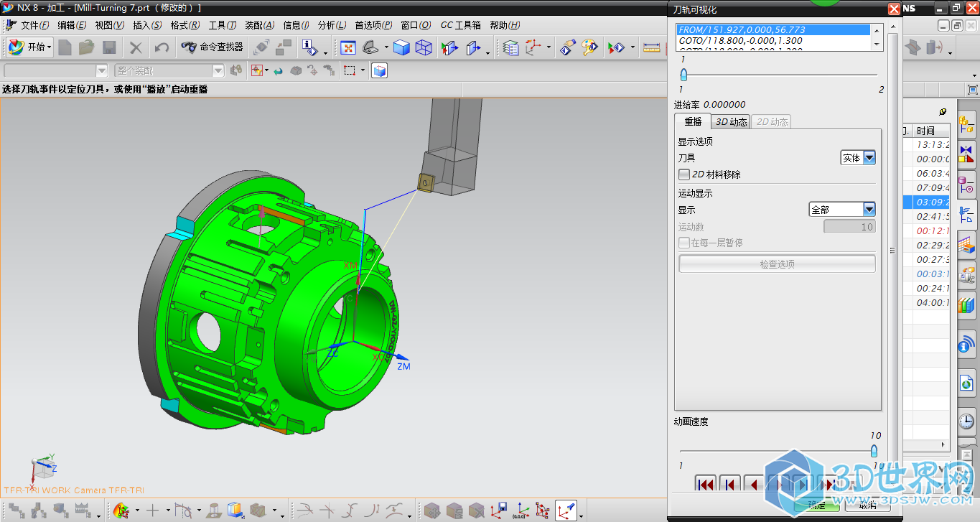
Task: Click the blue cube selection priority icon
Action: tap(379, 71)
